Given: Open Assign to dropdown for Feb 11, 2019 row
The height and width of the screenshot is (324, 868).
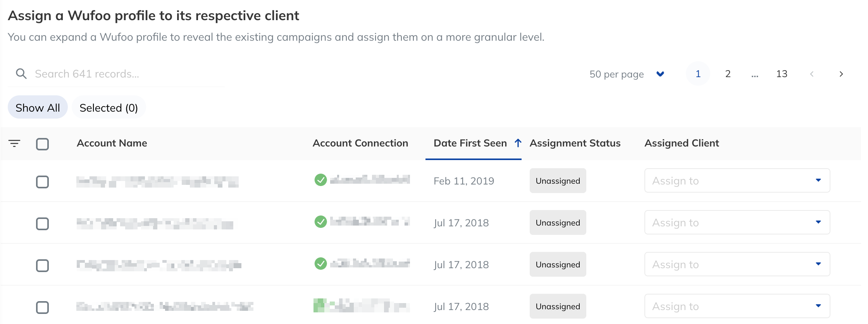Looking at the screenshot, I should tap(737, 181).
